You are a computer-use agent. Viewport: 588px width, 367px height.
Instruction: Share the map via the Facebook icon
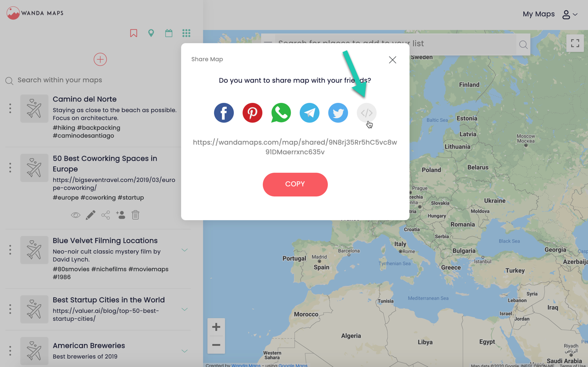click(224, 113)
